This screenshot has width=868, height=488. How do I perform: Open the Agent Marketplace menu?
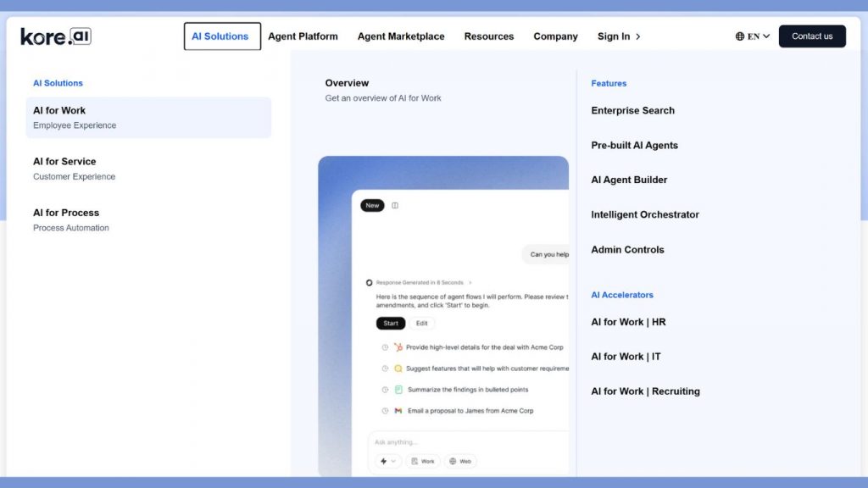tap(400, 36)
